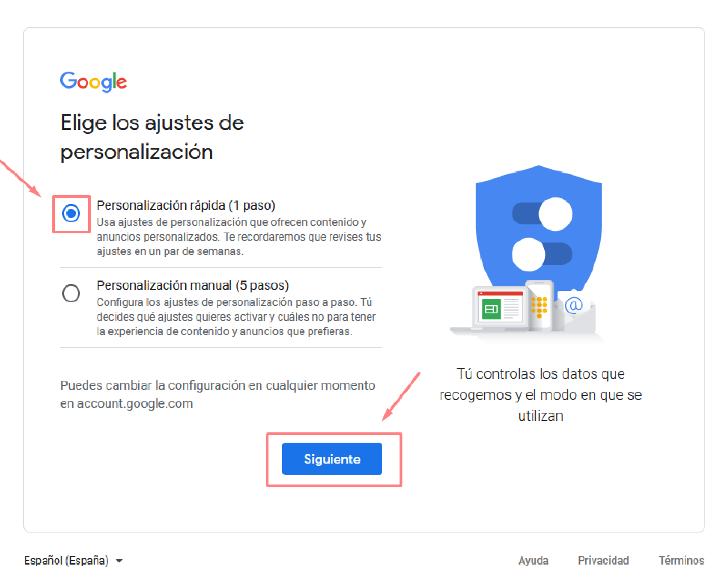
Task: Click the 'Elige los ajustes de personalización' heading
Action: 152,137
